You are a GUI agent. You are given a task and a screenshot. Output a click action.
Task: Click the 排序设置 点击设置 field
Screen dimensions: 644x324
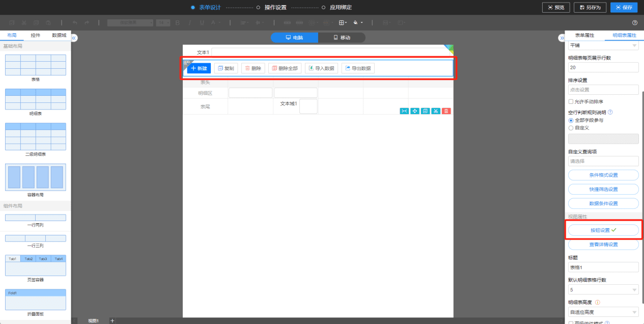coord(603,90)
